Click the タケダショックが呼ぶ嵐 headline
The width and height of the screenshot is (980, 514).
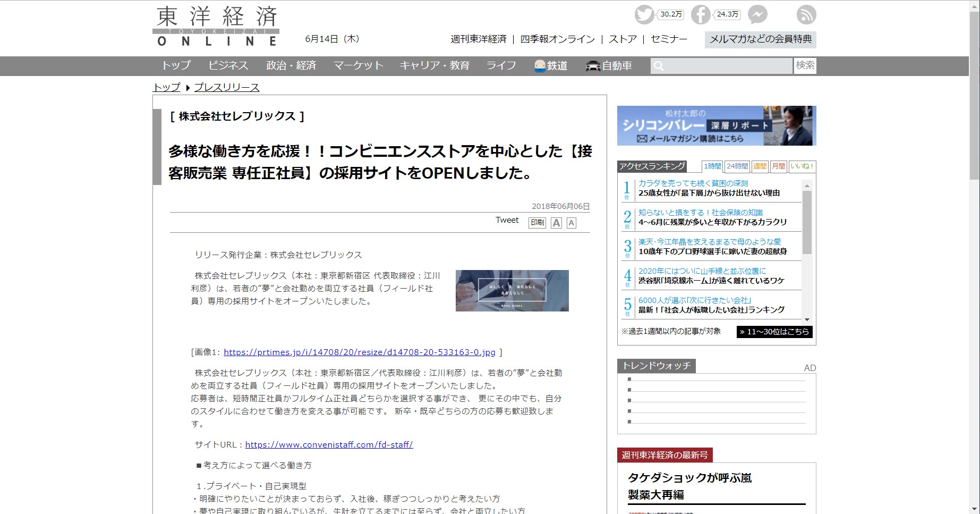689,478
